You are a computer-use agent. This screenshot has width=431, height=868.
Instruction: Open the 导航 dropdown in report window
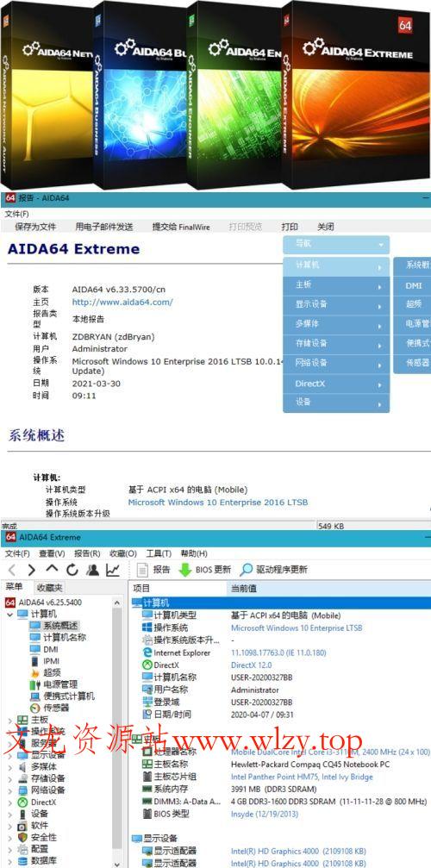[336, 244]
